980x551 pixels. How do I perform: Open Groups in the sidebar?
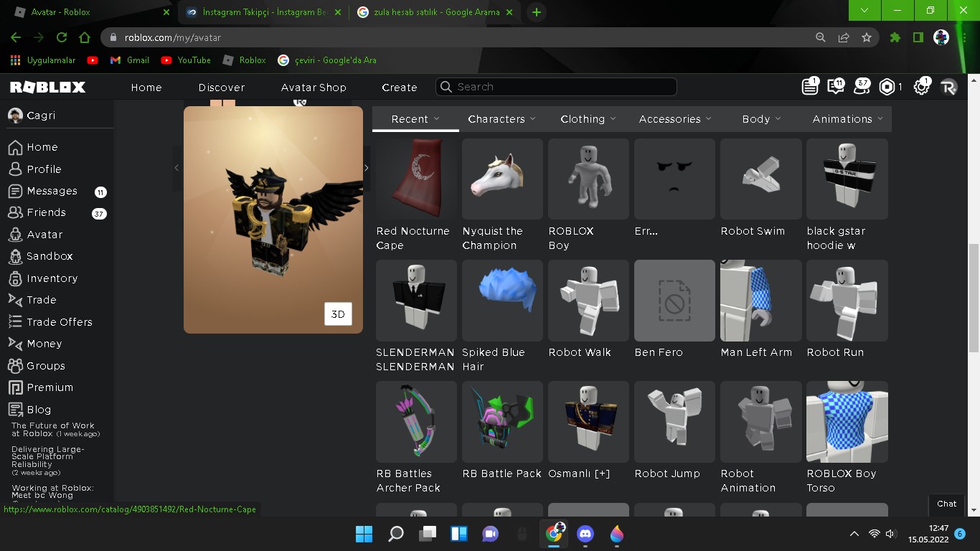[x=45, y=366]
